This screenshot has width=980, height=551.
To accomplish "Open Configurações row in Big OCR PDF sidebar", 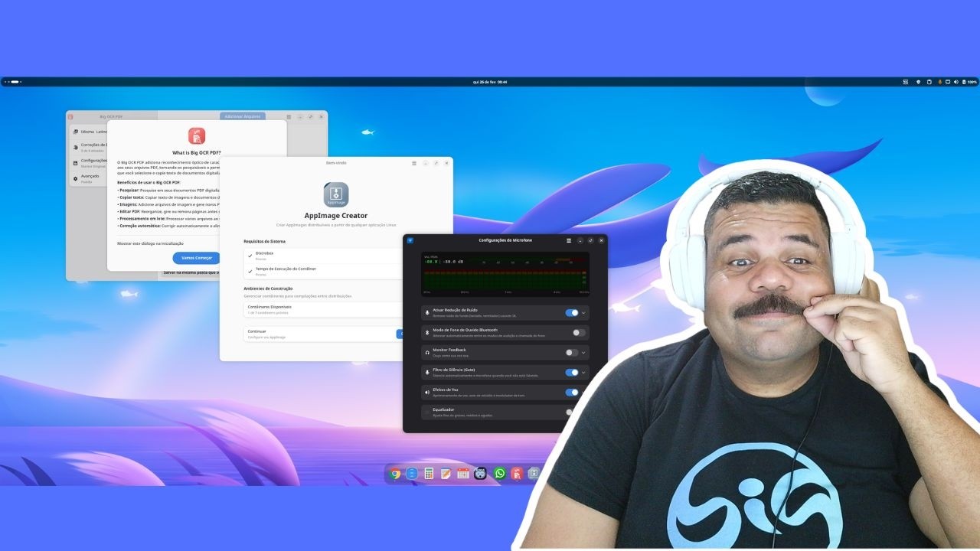I will (x=89, y=162).
